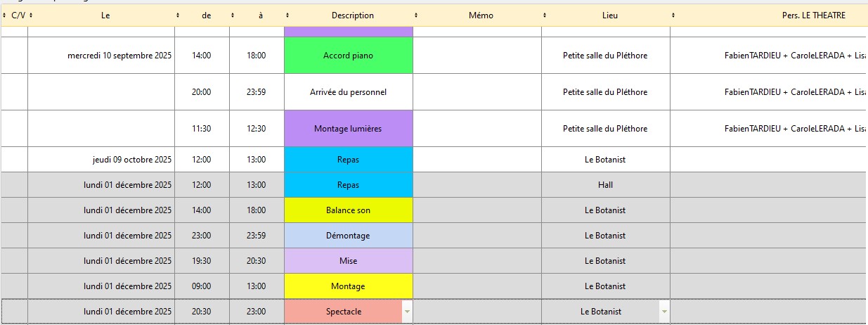Click sort arrows left of Le header
Screen dimensions: 868x325
click(31, 15)
